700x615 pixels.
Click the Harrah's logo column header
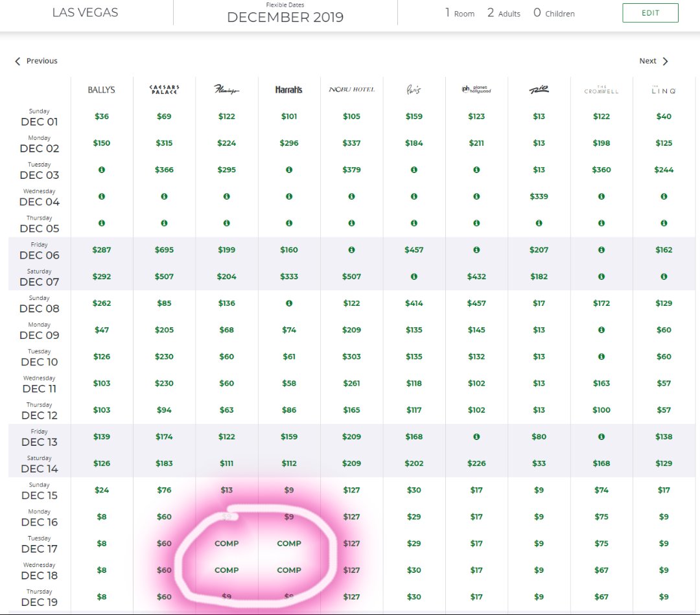click(289, 90)
